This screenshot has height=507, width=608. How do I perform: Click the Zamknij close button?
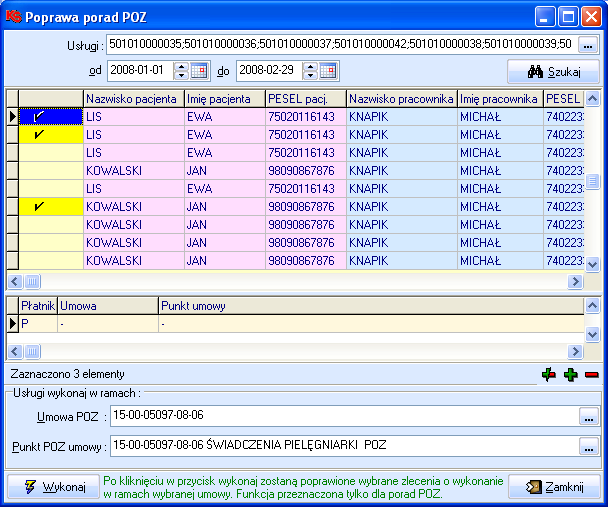click(x=554, y=486)
